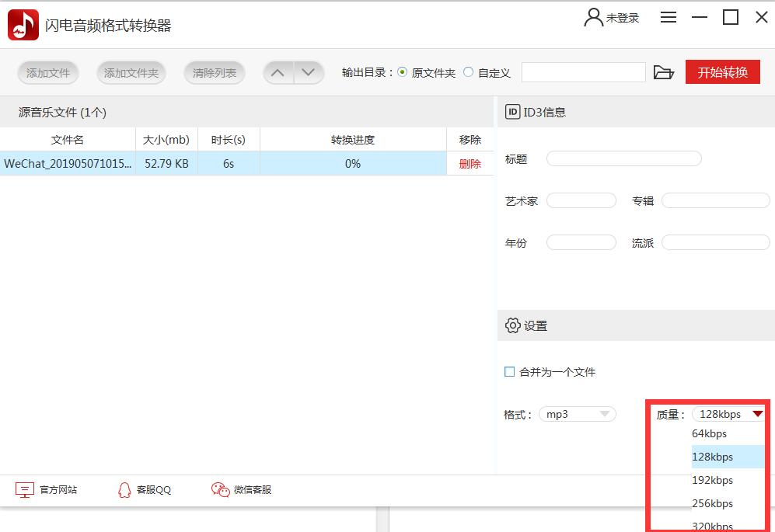Image resolution: width=775 pixels, height=532 pixels.
Task: Open the browse folder icon for output directory
Action: pyautogui.click(x=663, y=71)
